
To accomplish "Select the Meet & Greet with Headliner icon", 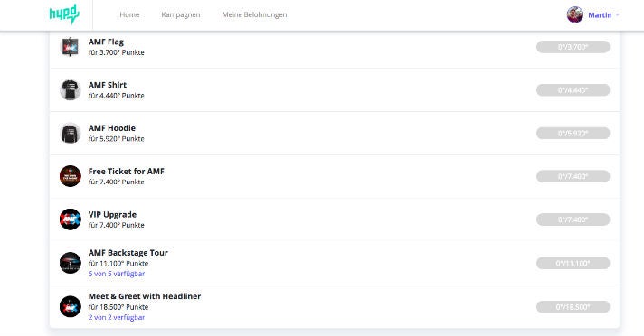I will coord(71,306).
